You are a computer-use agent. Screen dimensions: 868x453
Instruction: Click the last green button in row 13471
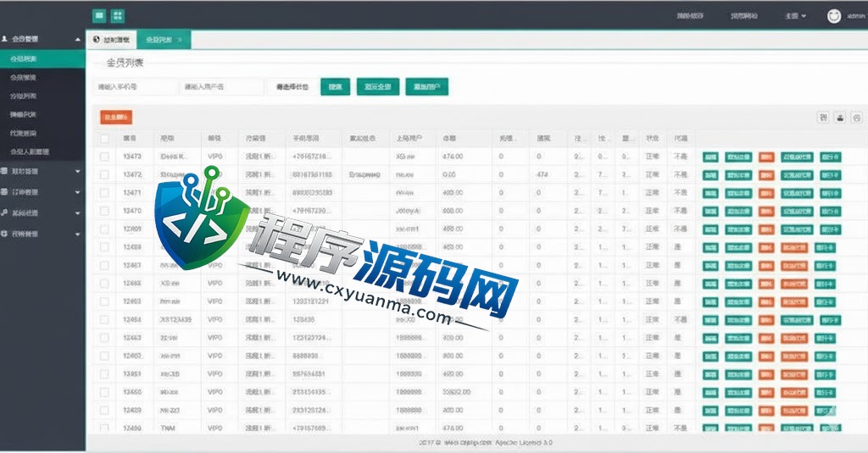831,194
